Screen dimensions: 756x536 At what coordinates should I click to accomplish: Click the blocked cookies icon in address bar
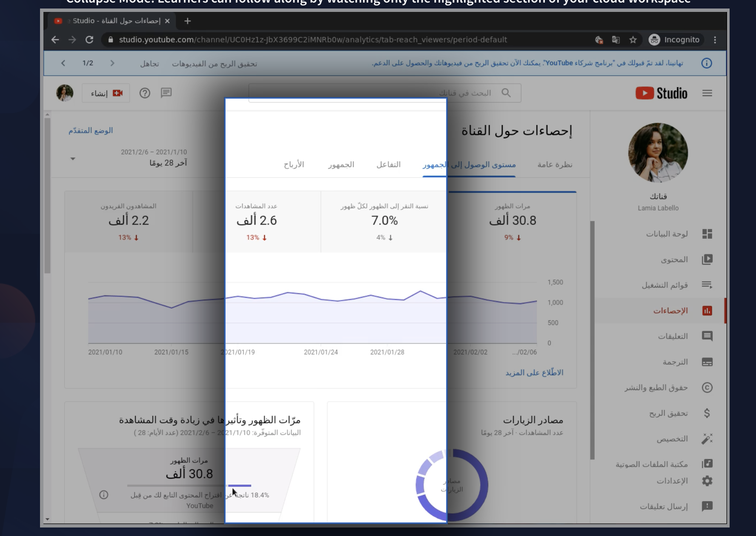599,40
